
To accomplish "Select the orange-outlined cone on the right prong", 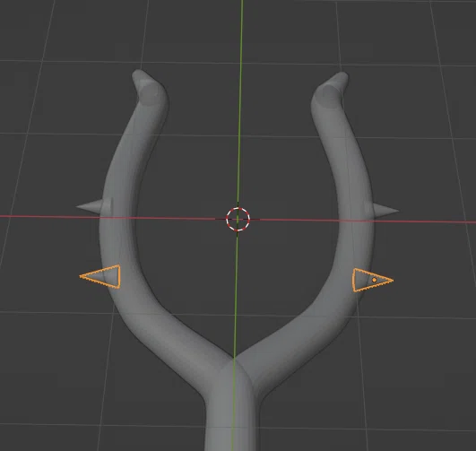I will click(372, 280).
